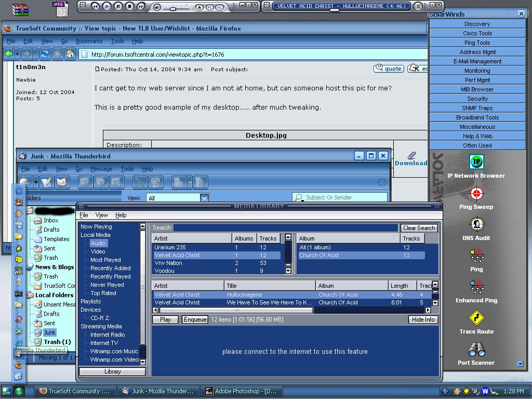Go to the Firefox home page icon

[70, 54]
